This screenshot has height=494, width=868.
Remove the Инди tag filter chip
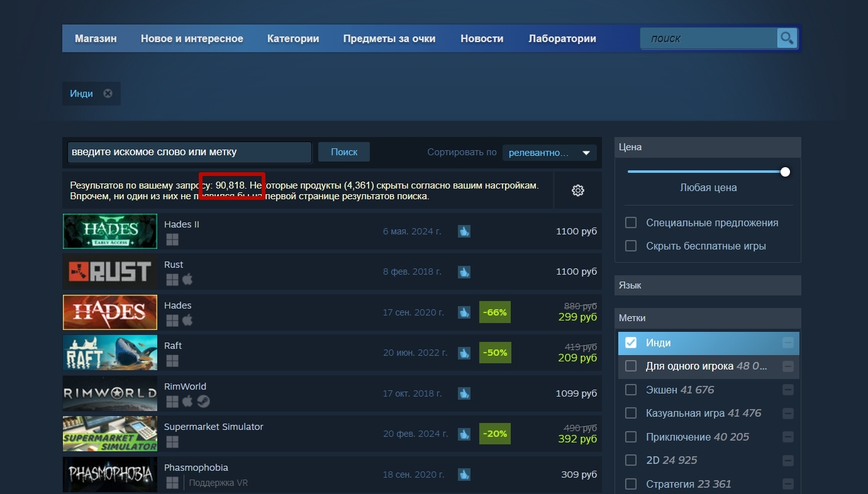pos(108,94)
